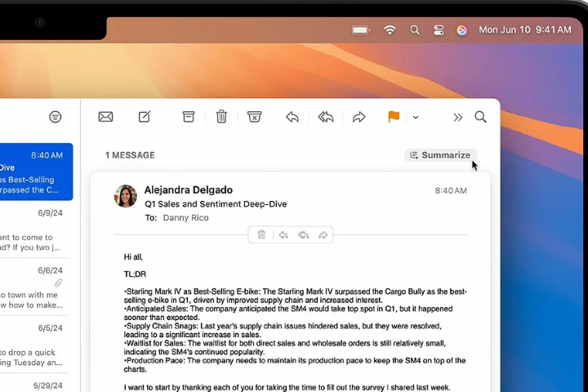Click the message time 8:40 AM in header

pos(451,190)
